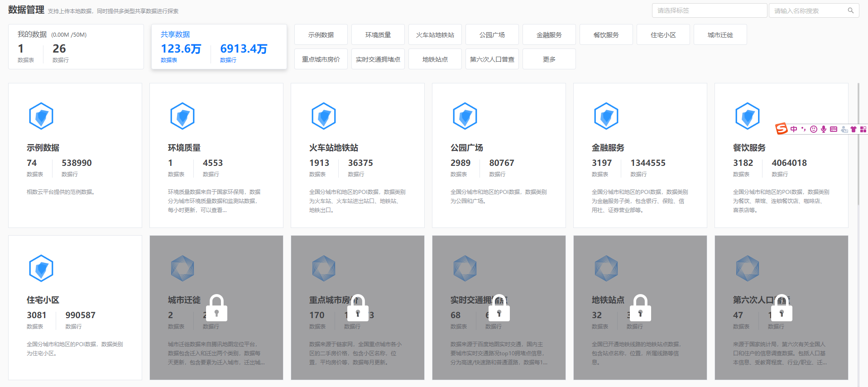Click the hexagon icon on 第六次人口普查 card
This screenshot has height=387, width=868.
point(748,268)
